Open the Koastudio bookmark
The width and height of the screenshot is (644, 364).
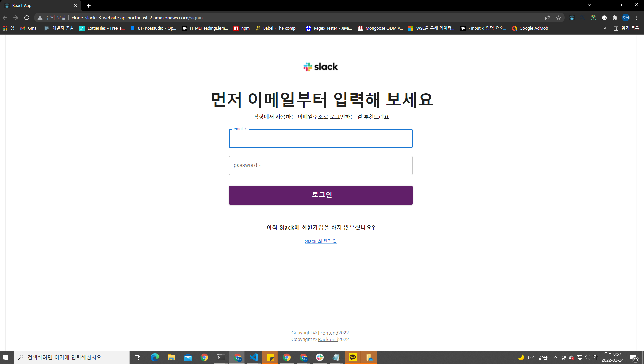click(153, 28)
